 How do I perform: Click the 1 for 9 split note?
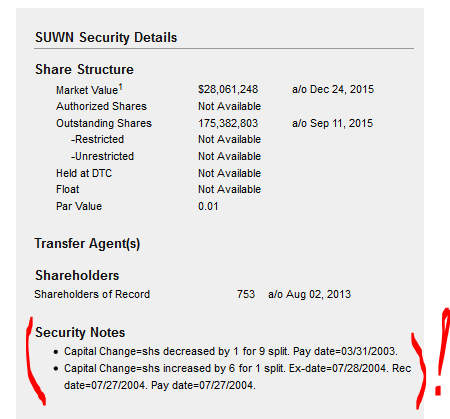[231, 351]
